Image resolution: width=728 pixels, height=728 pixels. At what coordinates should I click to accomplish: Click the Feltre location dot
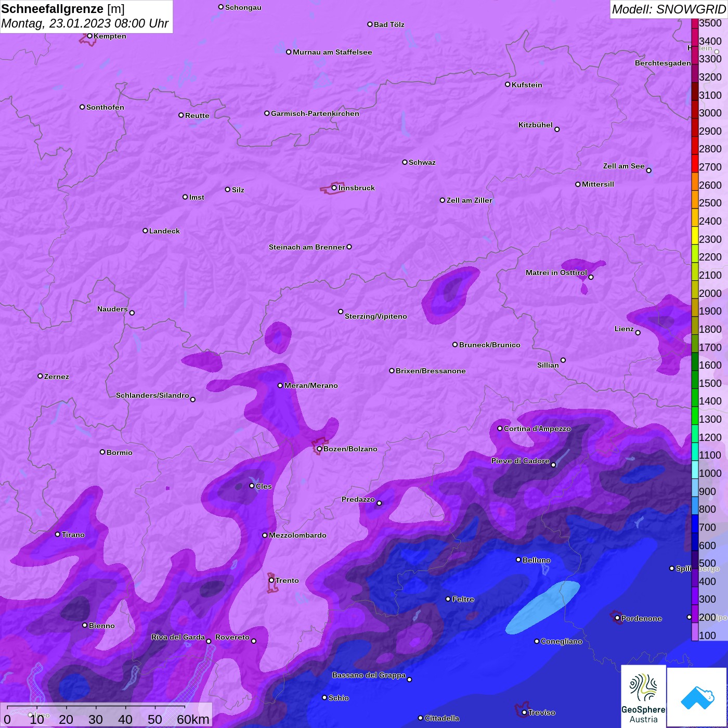click(x=448, y=599)
